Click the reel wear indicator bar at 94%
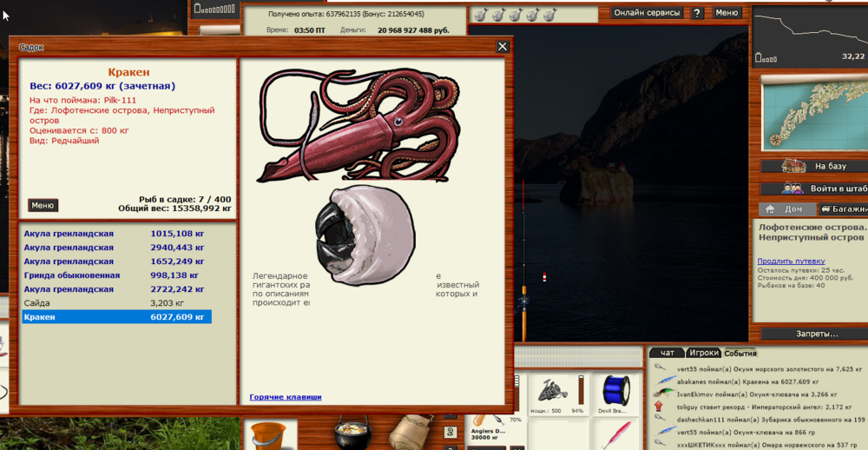 tap(581, 389)
